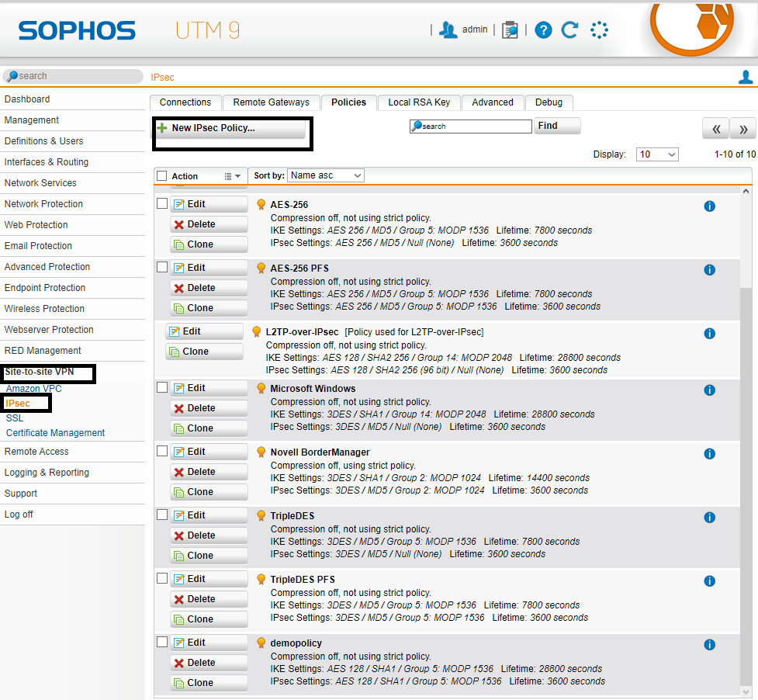Clone the demopolicy policy
The height and width of the screenshot is (700, 758).
click(x=209, y=683)
